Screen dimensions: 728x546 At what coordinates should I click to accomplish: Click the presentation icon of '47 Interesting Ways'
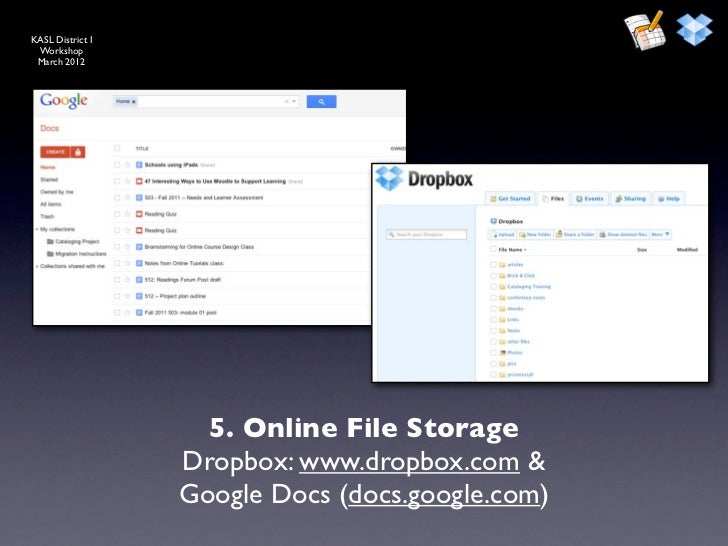pyautogui.click(x=139, y=181)
